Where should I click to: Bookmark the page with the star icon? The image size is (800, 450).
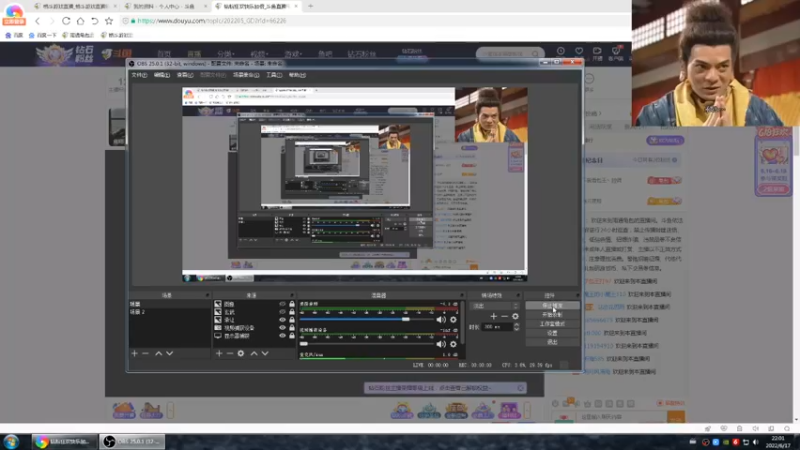[x=109, y=21]
